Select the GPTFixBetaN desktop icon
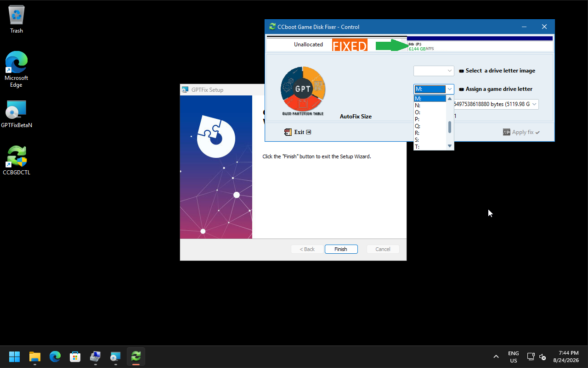588x368 pixels. point(17,114)
